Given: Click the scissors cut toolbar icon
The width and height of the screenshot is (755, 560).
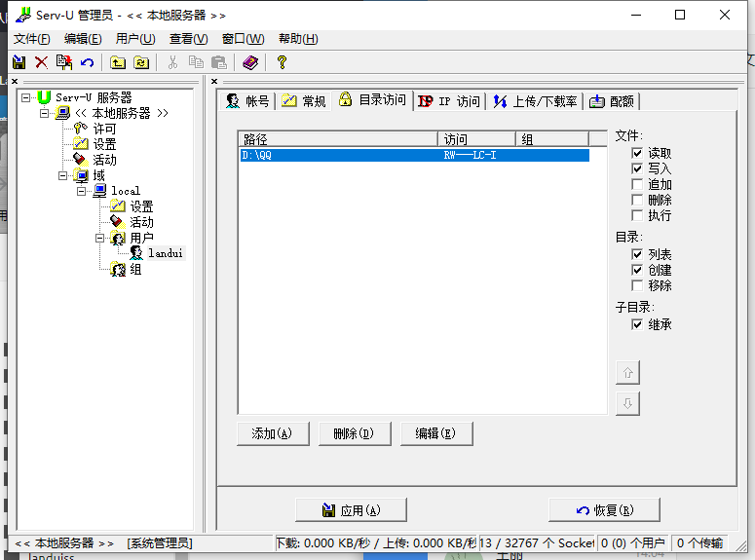Looking at the screenshot, I should 172,62.
